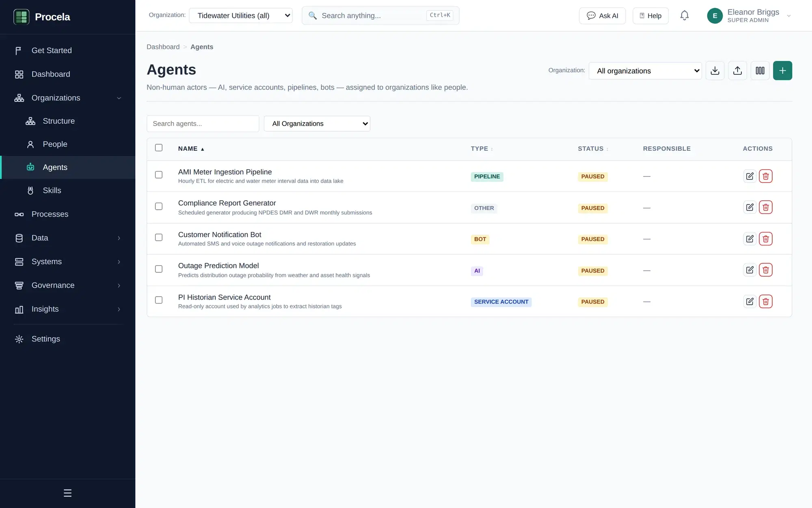Delete Compliance Report Generator agent

pyautogui.click(x=766, y=207)
